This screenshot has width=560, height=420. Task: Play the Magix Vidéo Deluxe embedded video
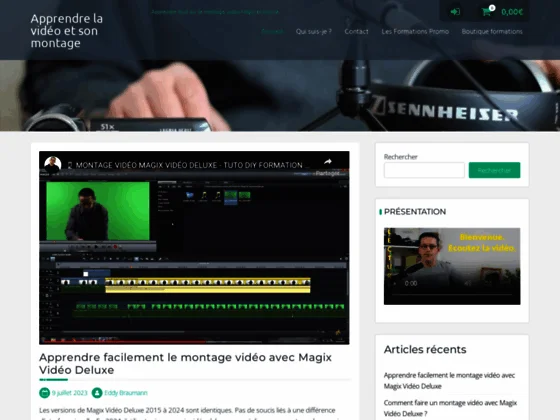[x=194, y=248]
